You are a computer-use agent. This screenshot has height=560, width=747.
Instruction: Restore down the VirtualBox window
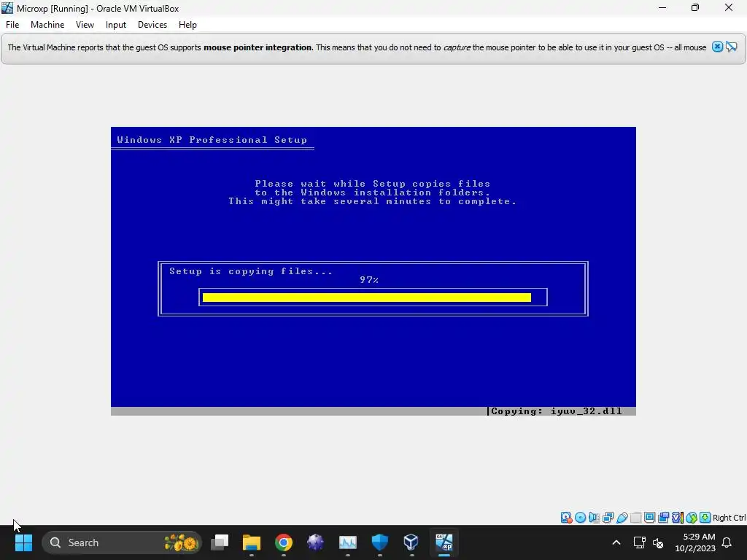click(x=695, y=7)
